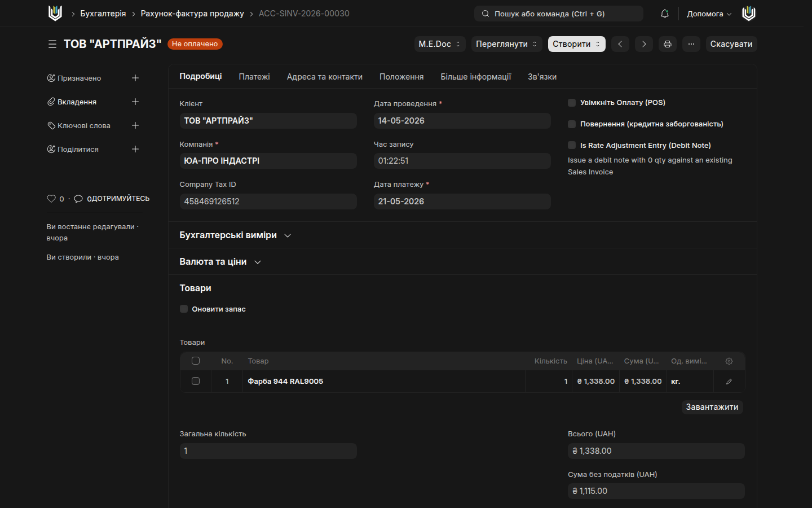Open comments via the speech bubble icon
The height and width of the screenshot is (508, 812).
[78, 199]
